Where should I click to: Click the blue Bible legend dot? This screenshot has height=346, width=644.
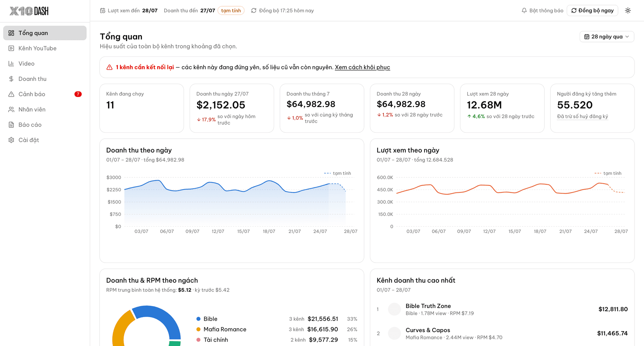tap(198, 319)
